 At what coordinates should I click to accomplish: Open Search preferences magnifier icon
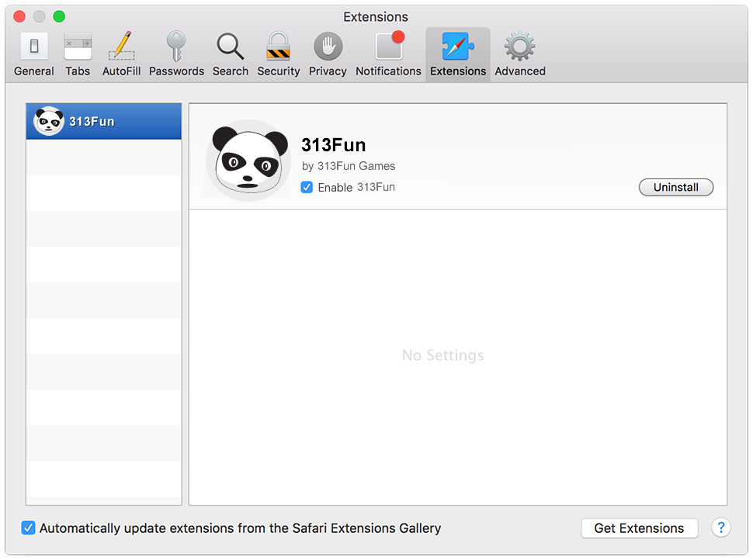231,54
